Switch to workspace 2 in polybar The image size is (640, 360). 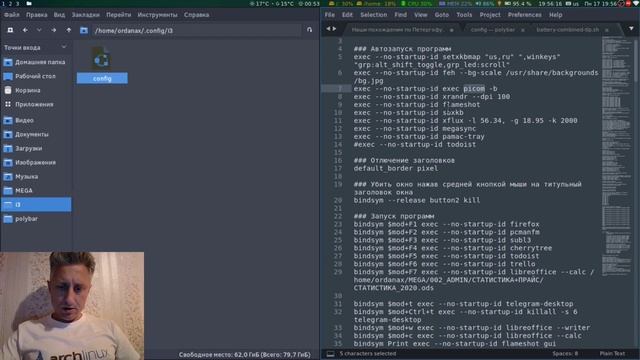pos(10,4)
